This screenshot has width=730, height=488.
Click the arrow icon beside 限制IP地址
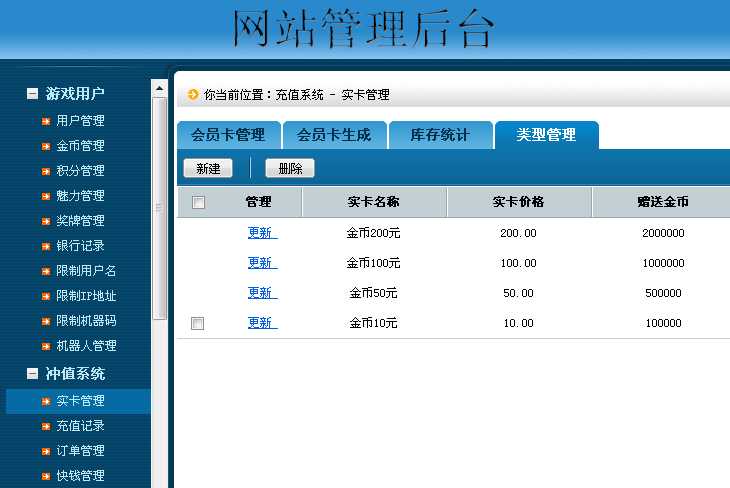tap(46, 296)
